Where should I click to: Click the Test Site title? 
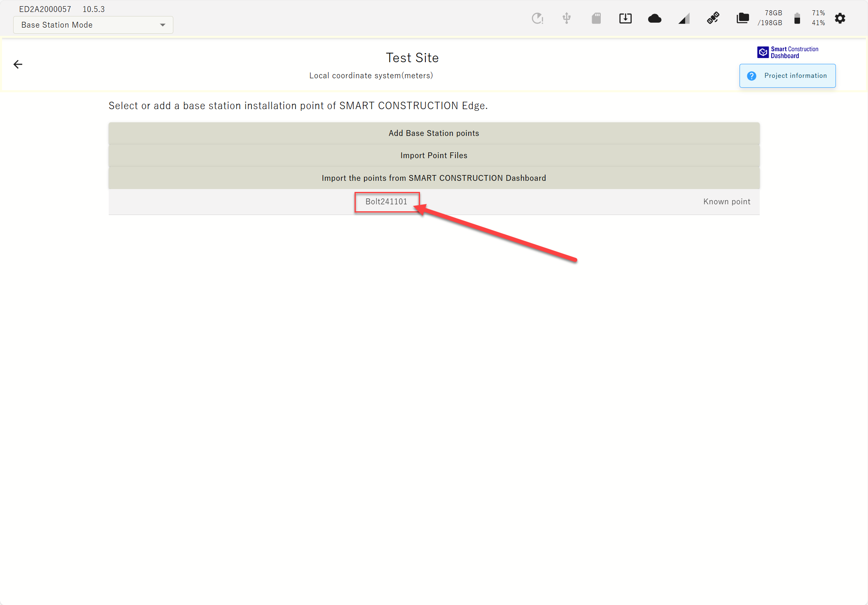click(412, 58)
